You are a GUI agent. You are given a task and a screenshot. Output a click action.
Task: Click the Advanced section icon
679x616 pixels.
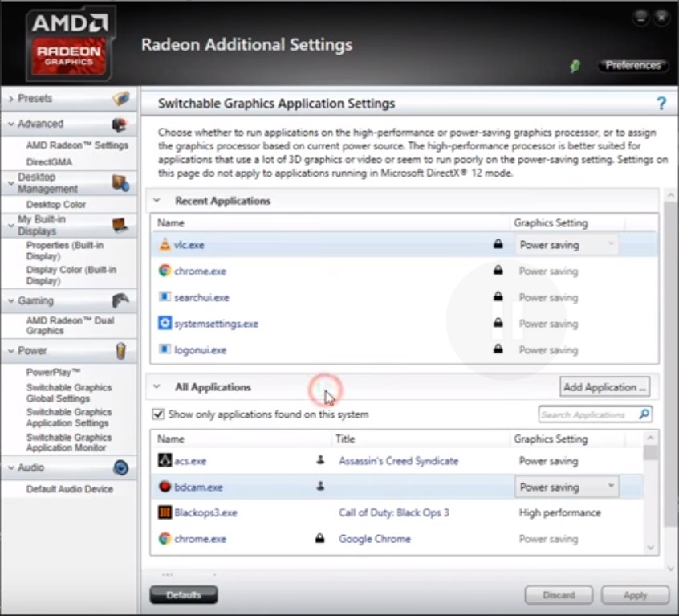click(120, 124)
